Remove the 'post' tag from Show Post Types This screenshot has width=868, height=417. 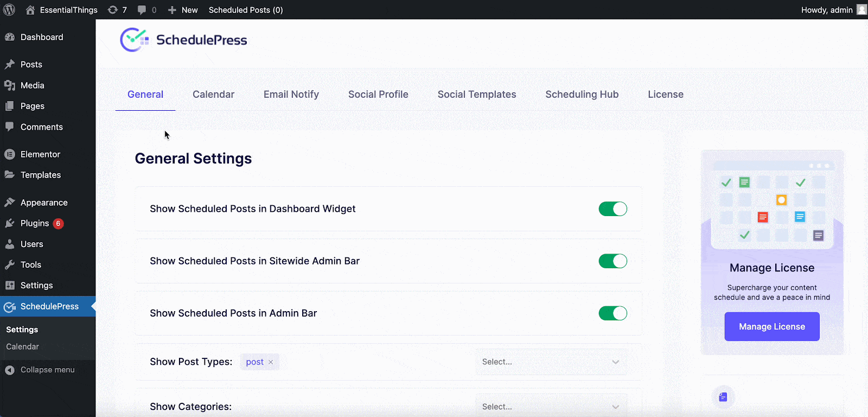click(x=271, y=362)
